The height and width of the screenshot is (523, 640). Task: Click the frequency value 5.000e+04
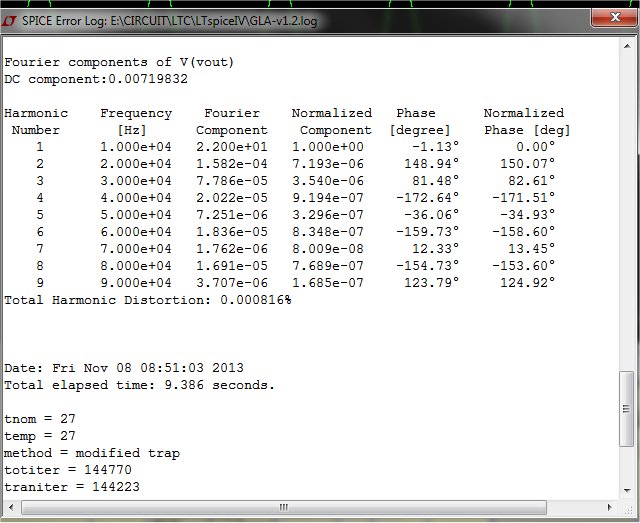point(136,215)
